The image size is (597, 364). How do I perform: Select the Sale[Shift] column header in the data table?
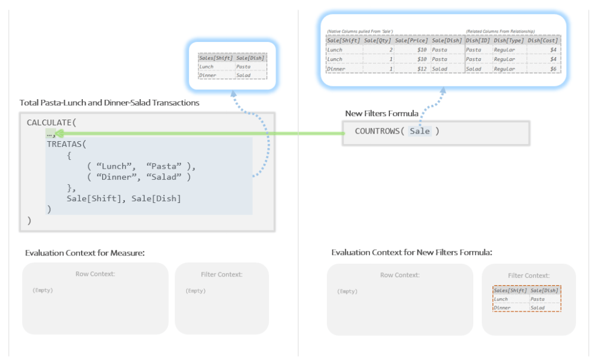[344, 40]
